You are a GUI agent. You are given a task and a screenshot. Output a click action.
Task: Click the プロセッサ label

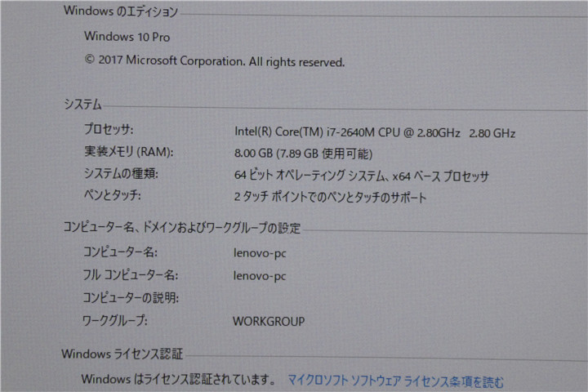(x=109, y=131)
